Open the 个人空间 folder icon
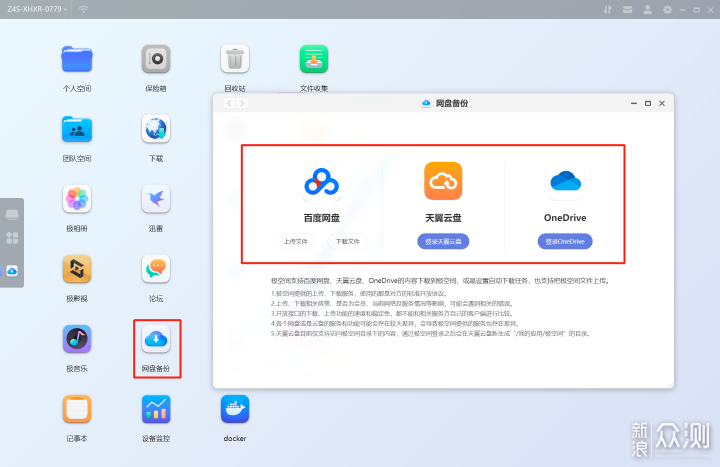720x467 pixels. coord(77,59)
